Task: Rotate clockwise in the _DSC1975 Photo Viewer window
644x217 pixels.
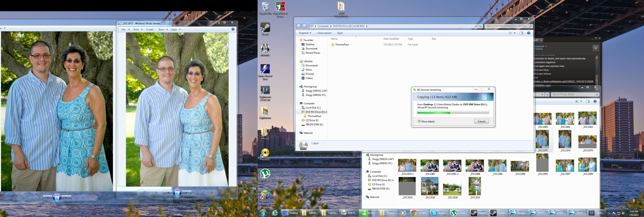Action: pyautogui.click(x=204, y=193)
